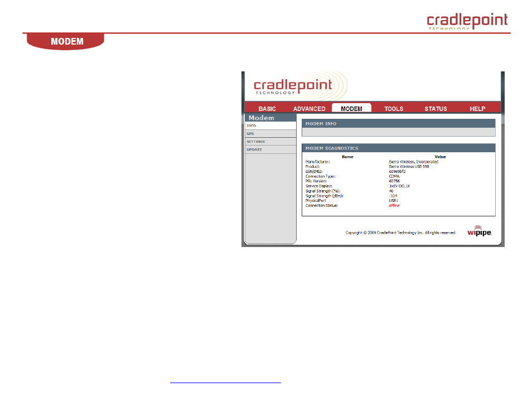Image resolution: width=532 pixels, height=411 pixels.
Task: Click the Connection Status: label
Action: [321, 206]
